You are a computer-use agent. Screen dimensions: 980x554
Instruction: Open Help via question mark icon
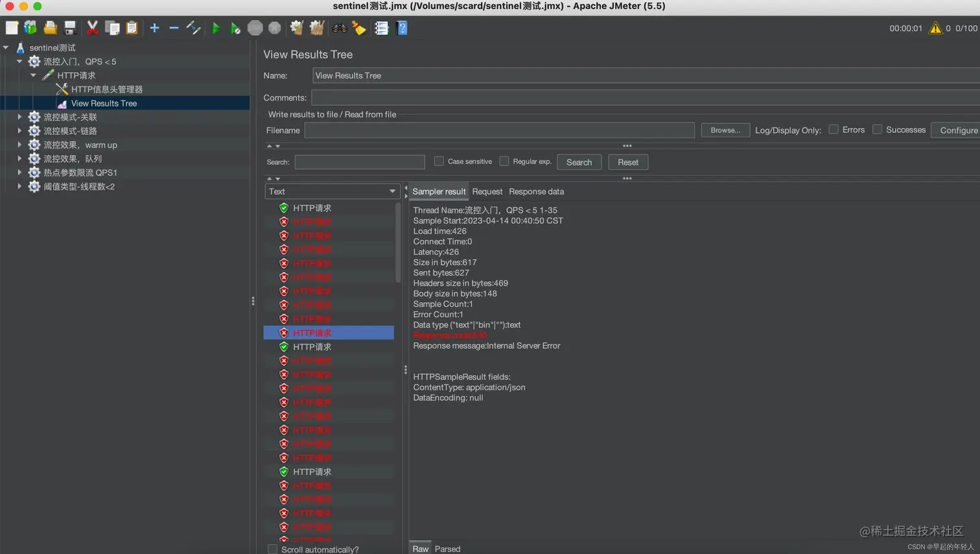[402, 28]
